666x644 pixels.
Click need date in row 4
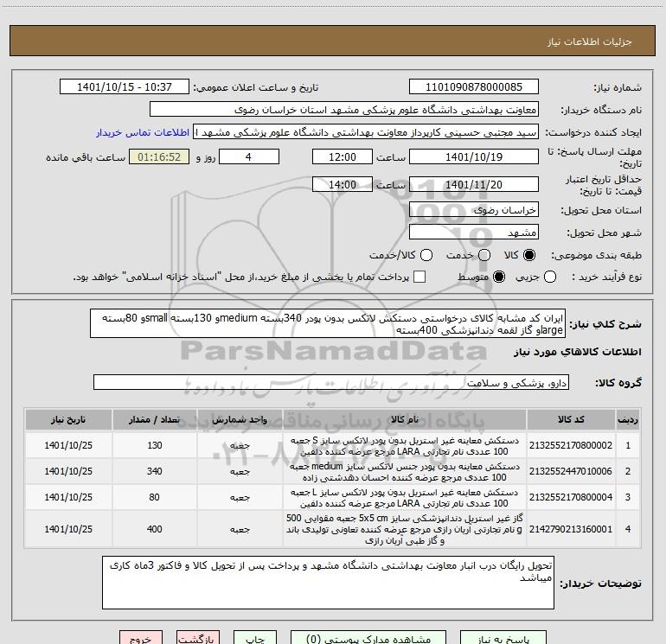[x=68, y=529]
